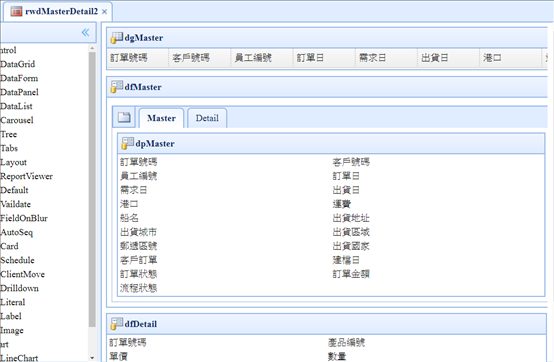Select the 出貨區域 field in dpMaster

pos(351,232)
